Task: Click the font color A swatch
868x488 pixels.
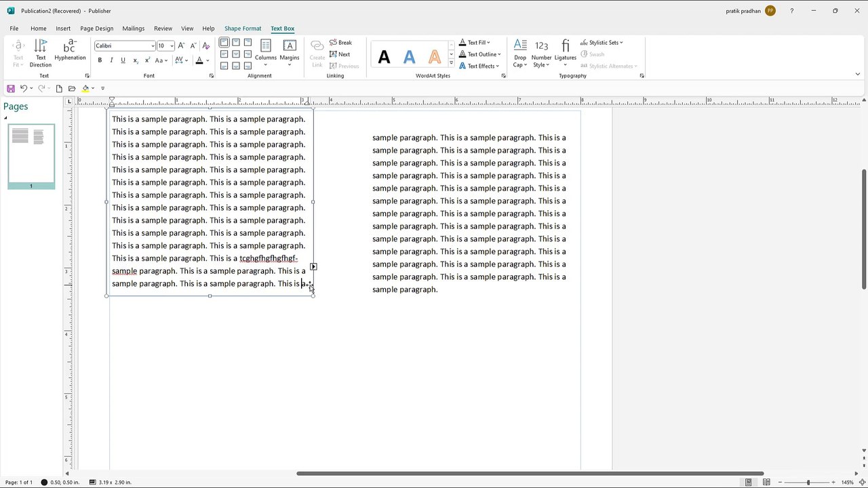Action: coord(199,60)
